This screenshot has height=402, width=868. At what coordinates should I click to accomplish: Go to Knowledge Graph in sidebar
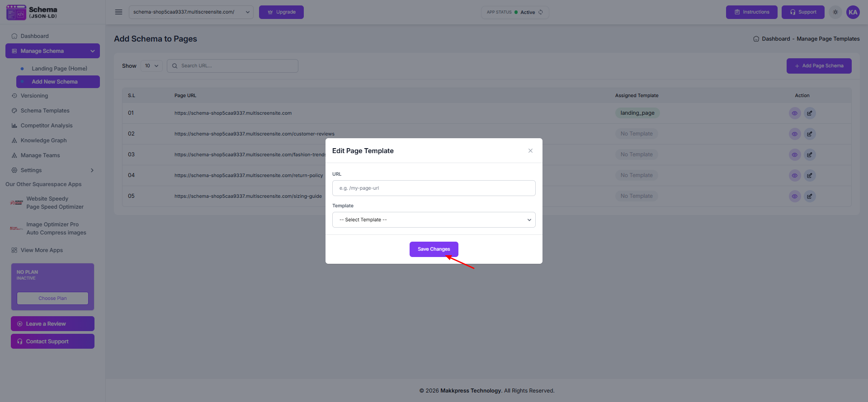click(43, 140)
